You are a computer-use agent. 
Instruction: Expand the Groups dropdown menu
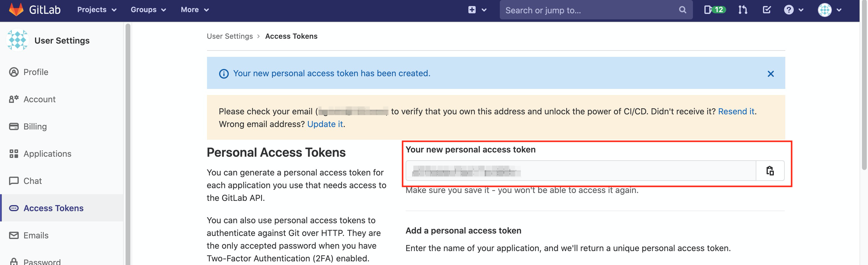click(x=148, y=10)
